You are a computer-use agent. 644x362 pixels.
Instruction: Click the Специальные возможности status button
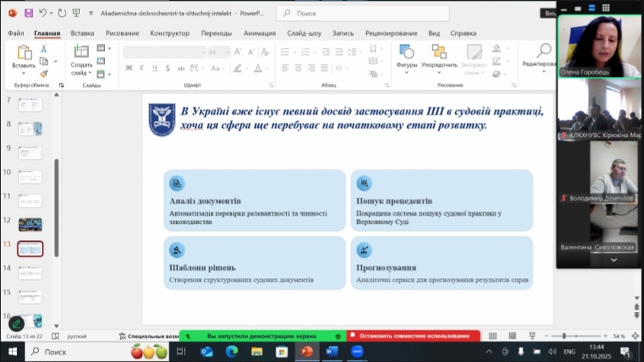[148, 336]
